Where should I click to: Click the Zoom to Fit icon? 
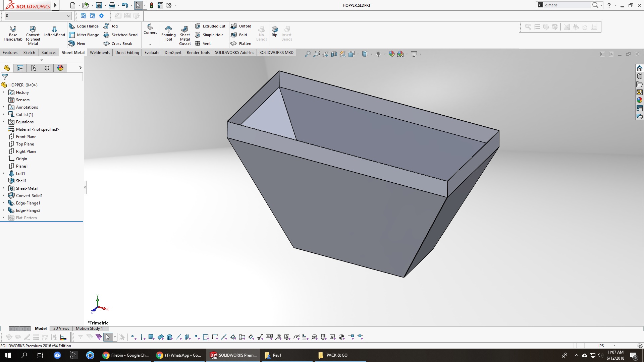pyautogui.click(x=308, y=54)
